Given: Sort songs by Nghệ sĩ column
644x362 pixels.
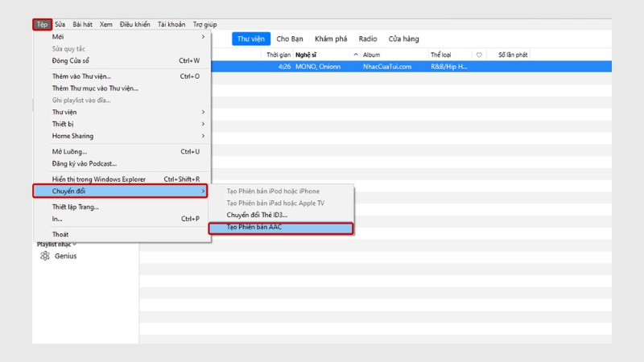Looking at the screenshot, I should click(306, 55).
